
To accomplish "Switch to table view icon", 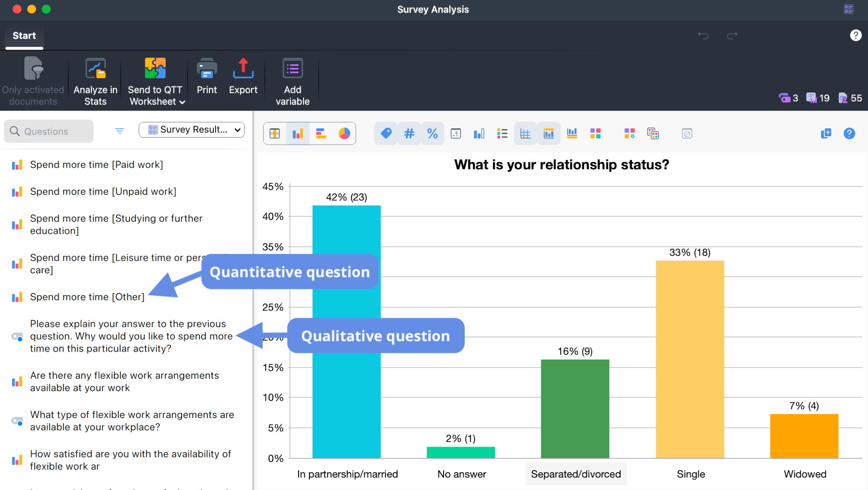I will (275, 133).
